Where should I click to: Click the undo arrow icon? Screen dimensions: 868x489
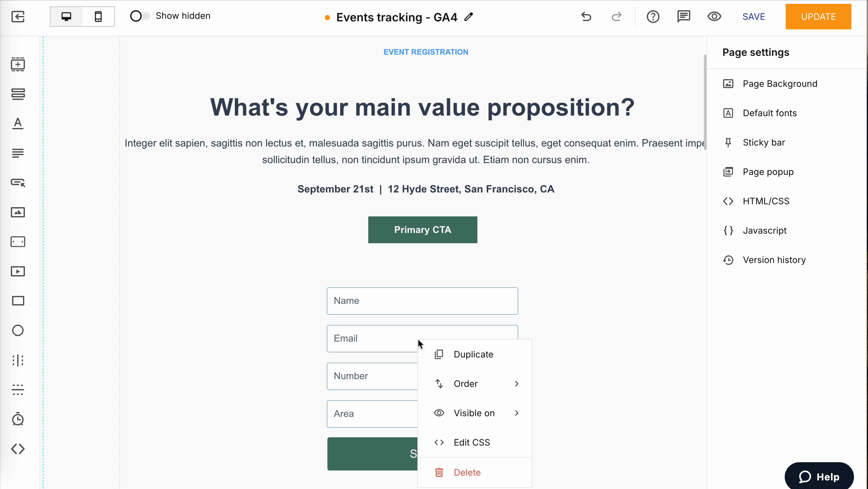tap(586, 17)
